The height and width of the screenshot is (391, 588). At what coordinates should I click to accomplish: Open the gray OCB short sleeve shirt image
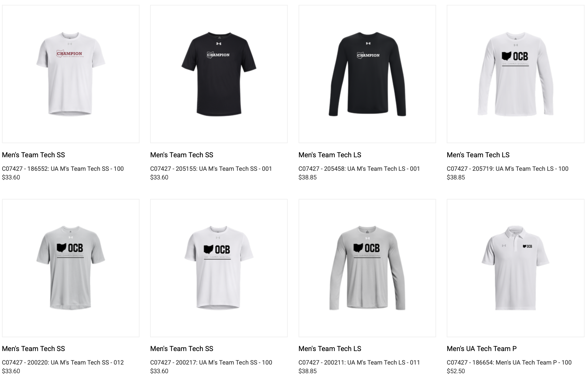coord(71,268)
